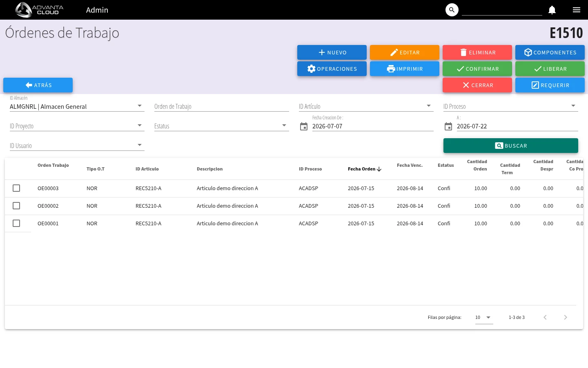Click the CONFIRMAR button

coord(477,69)
